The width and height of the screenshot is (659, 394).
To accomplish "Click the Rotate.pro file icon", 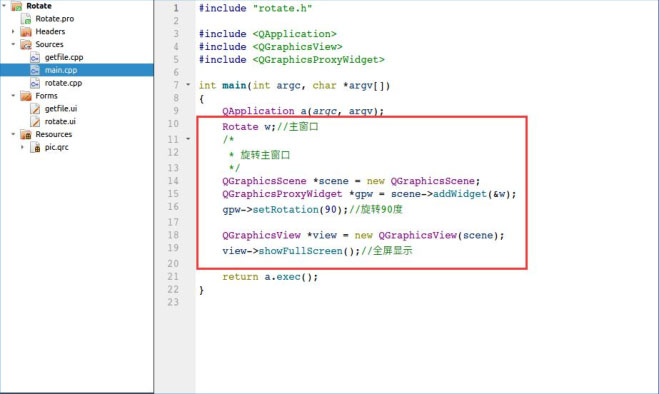I will tap(26, 19).
